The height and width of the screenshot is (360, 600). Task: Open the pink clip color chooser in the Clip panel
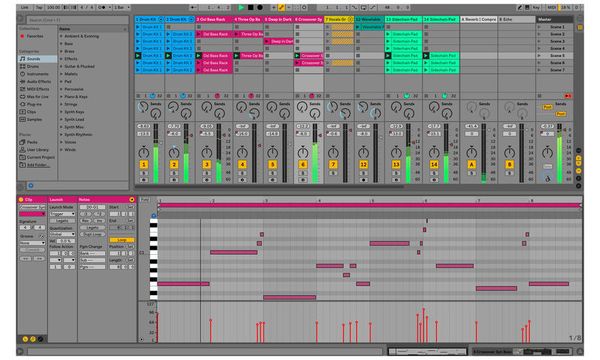coord(32,214)
